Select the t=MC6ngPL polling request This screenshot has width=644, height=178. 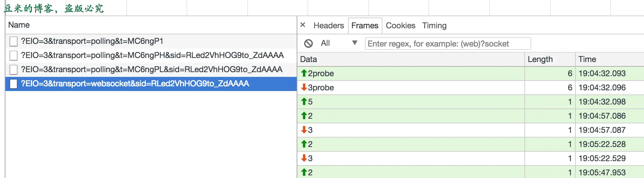[151, 69]
